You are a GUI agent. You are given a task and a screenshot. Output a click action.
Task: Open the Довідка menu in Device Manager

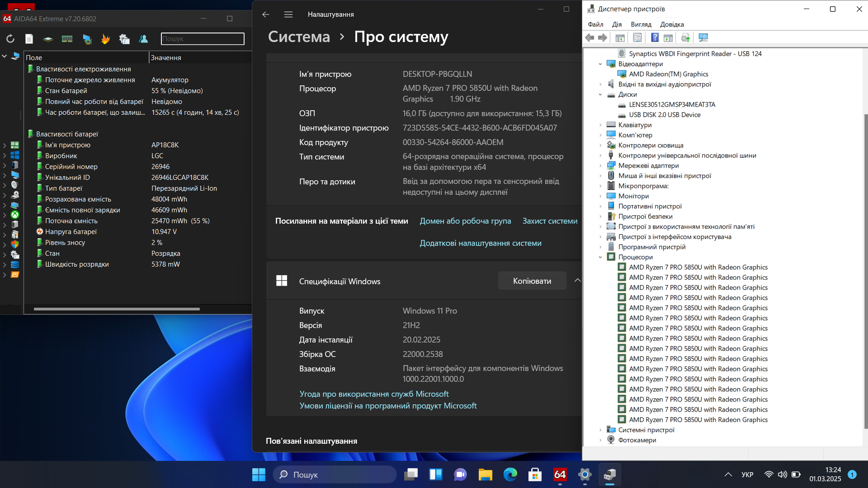coord(672,24)
